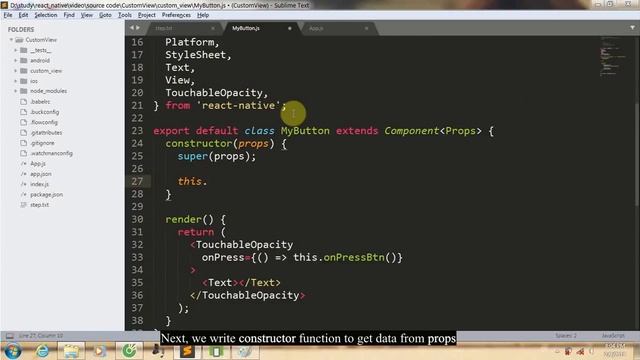Open the Windows Start button

(12, 351)
